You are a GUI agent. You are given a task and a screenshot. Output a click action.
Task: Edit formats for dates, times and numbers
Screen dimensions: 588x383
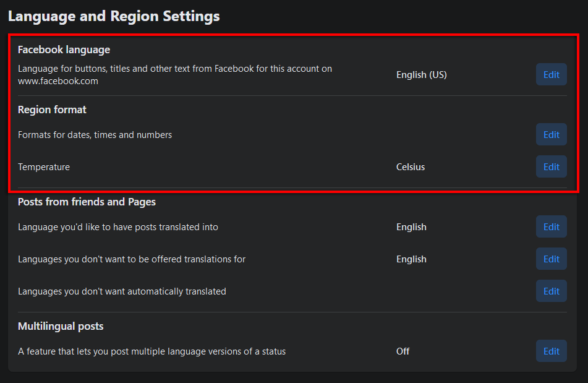coord(551,135)
